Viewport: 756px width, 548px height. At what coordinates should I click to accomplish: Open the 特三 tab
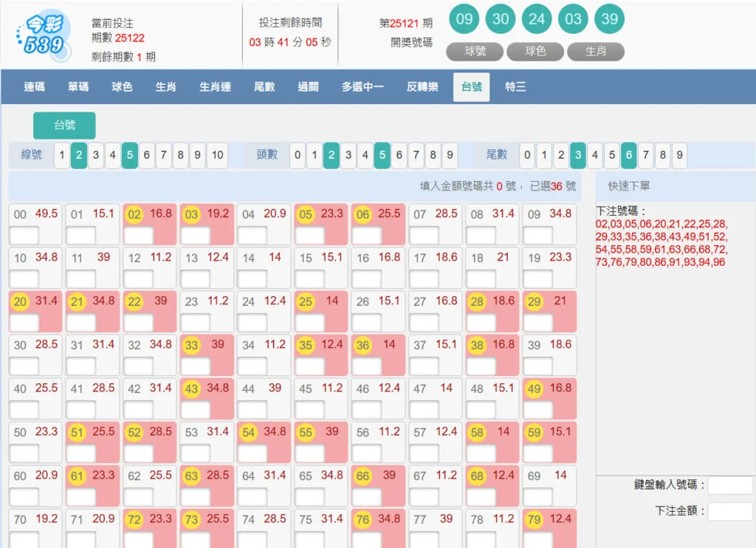(515, 86)
